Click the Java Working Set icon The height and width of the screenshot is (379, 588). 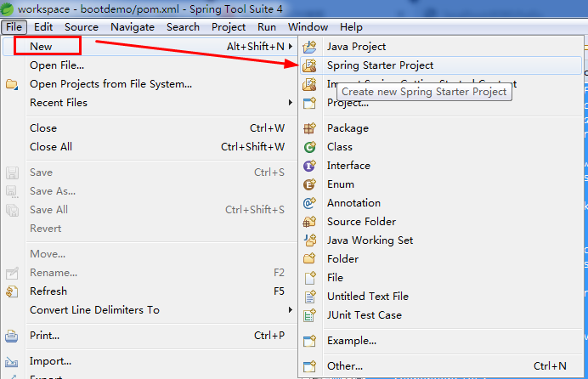tap(310, 240)
